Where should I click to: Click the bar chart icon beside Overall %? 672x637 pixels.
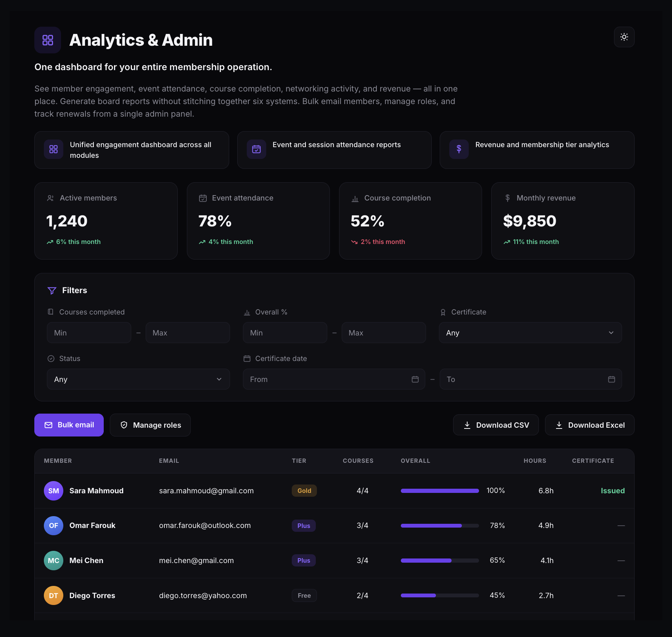247,312
